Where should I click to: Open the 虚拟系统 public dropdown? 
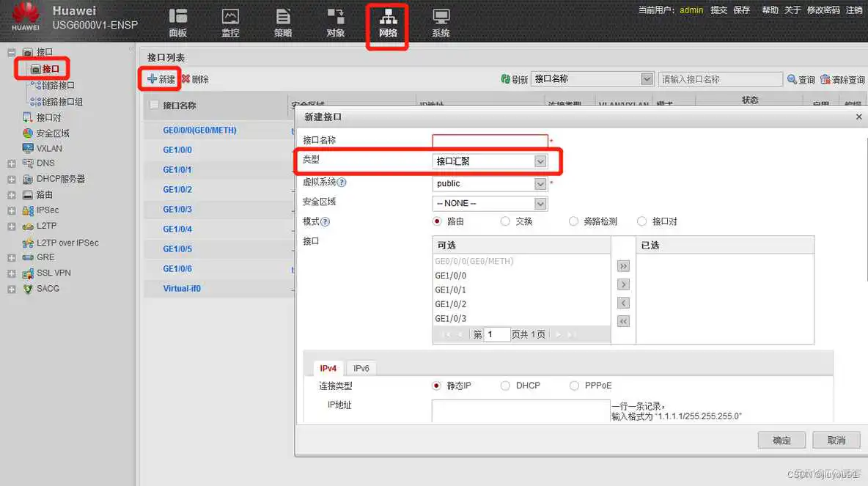[540, 183]
